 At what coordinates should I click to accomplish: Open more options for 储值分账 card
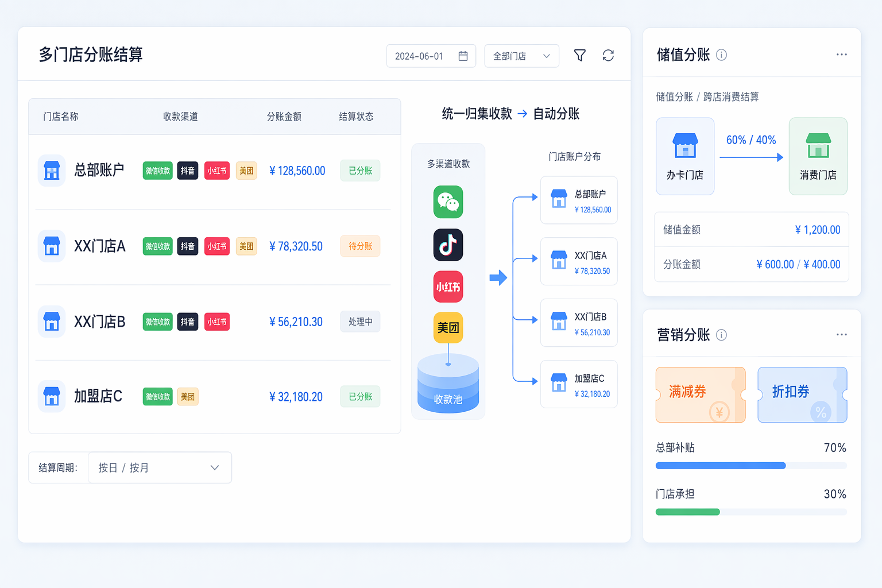[x=842, y=55]
